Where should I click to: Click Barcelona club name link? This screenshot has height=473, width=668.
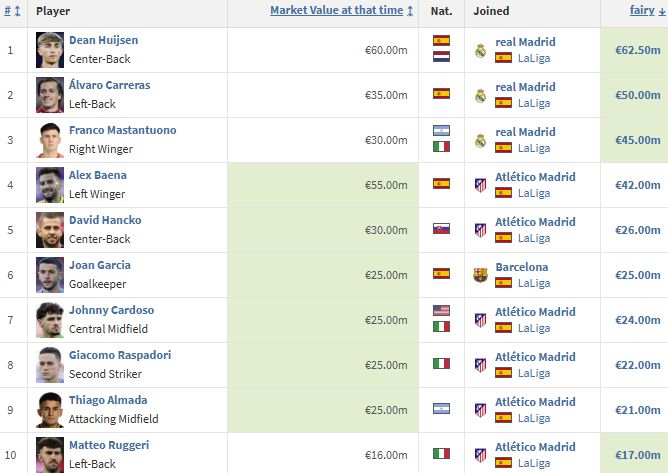522,267
